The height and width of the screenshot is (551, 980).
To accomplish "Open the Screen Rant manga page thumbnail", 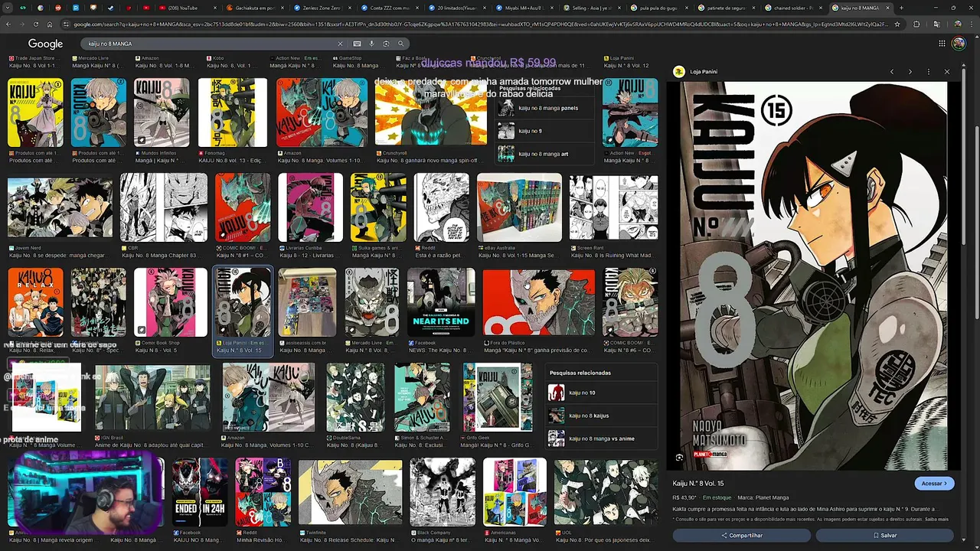I will pyautogui.click(x=613, y=207).
